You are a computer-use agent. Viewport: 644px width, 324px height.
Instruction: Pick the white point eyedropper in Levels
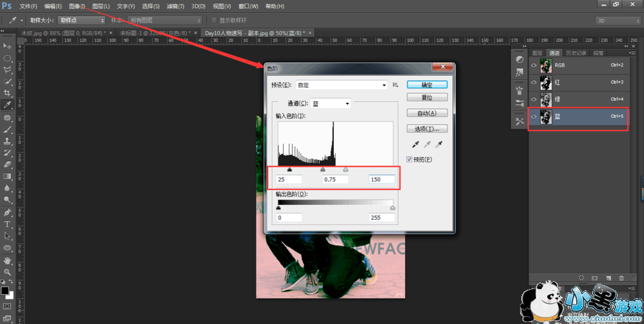pyautogui.click(x=439, y=144)
